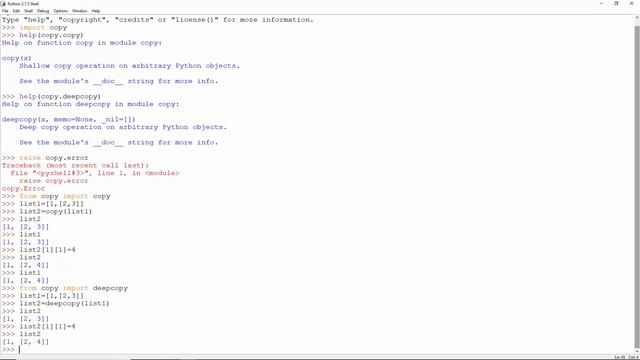Click the 'list2=deepcopy(list1)' line
640x360 pixels.
(64, 303)
